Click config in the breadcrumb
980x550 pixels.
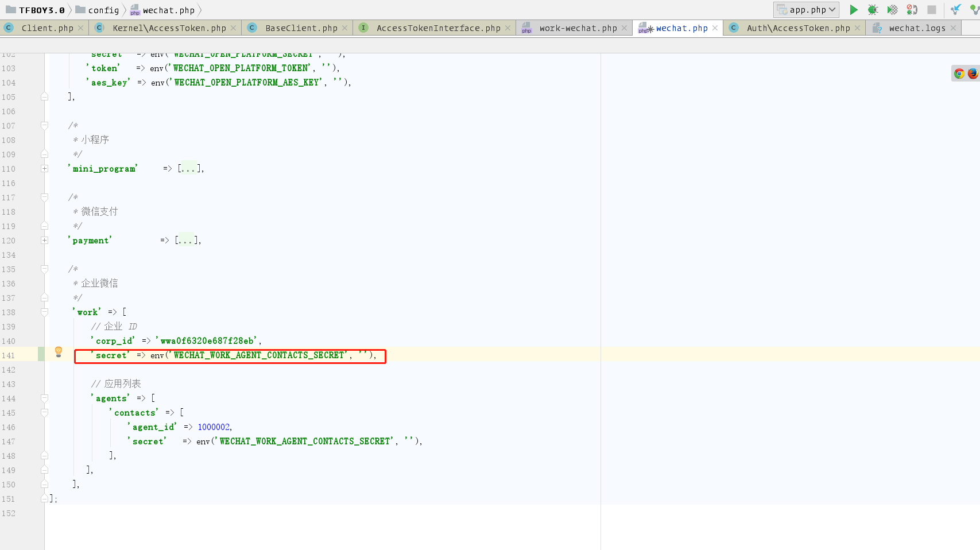coord(103,10)
